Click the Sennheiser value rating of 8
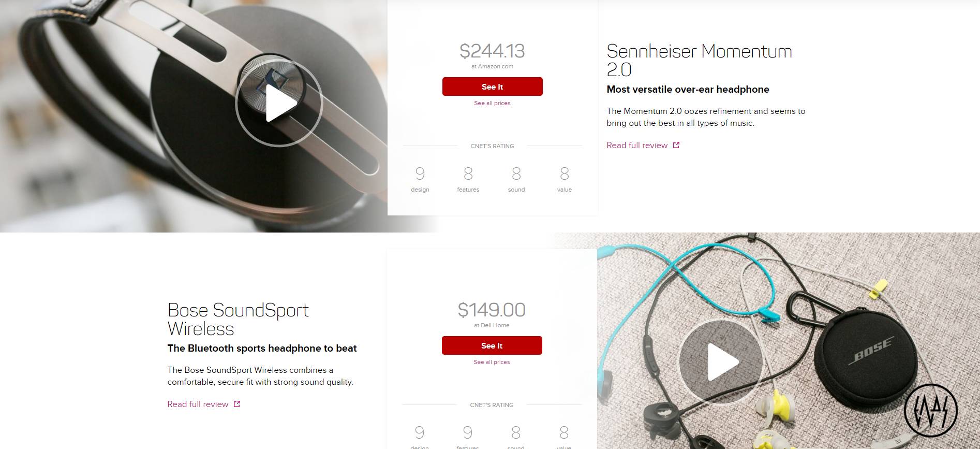This screenshot has width=980, height=449. 565,173
